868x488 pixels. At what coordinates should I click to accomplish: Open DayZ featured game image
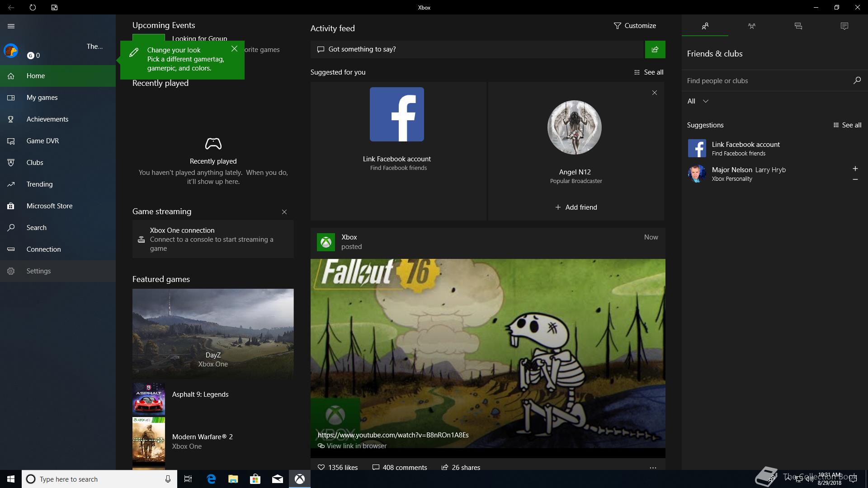point(213,333)
